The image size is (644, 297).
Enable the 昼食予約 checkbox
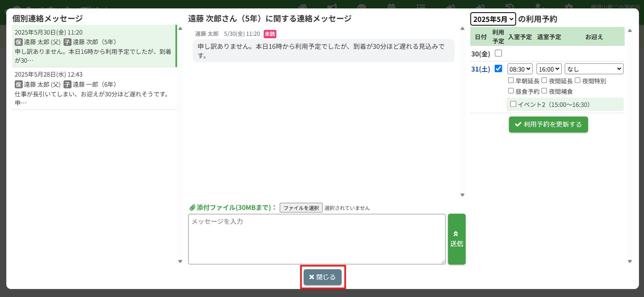click(x=511, y=91)
